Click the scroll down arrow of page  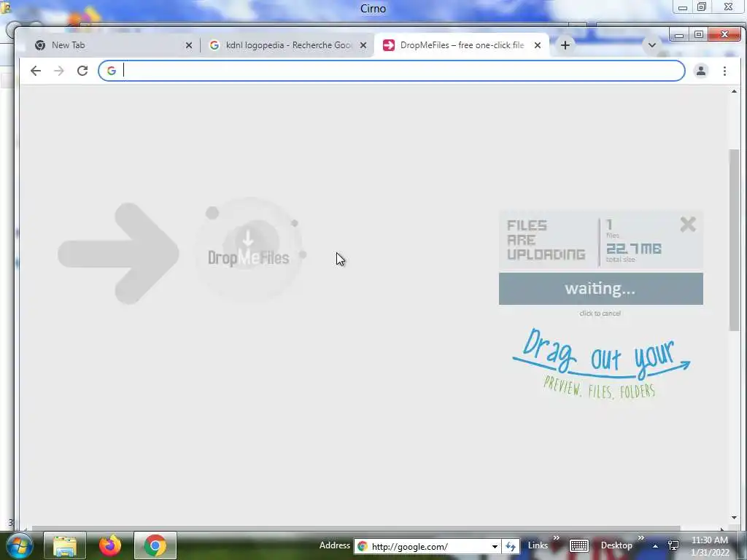pyautogui.click(x=734, y=518)
